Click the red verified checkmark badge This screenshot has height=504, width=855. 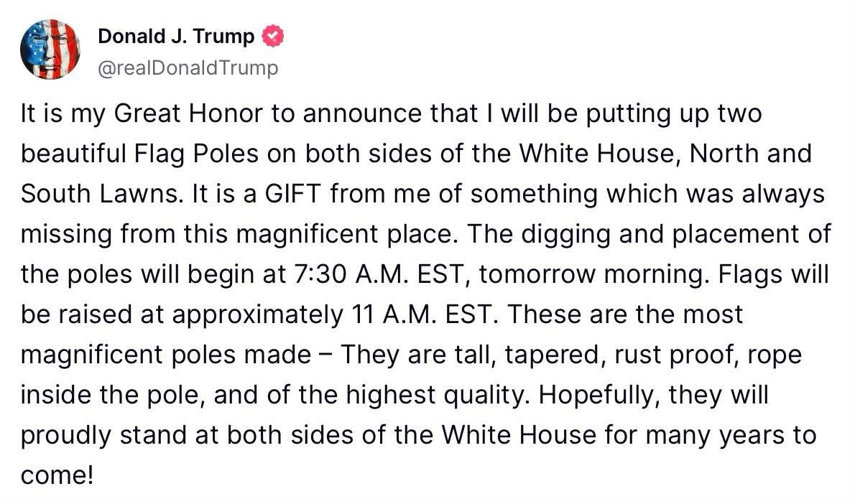click(x=272, y=36)
